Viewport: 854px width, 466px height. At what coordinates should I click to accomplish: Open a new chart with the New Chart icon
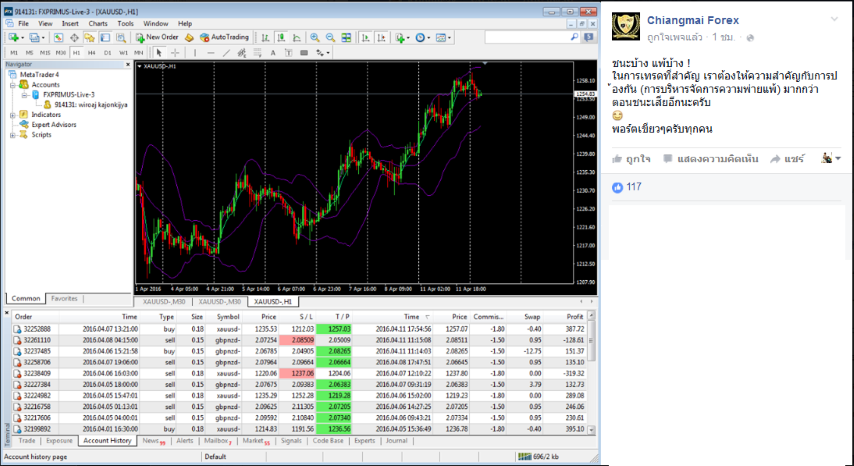point(14,38)
